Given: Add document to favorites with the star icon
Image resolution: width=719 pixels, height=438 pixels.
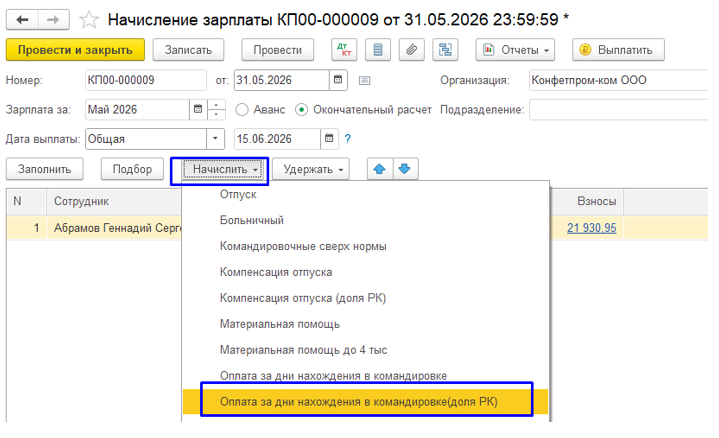Looking at the screenshot, I should (88, 20).
